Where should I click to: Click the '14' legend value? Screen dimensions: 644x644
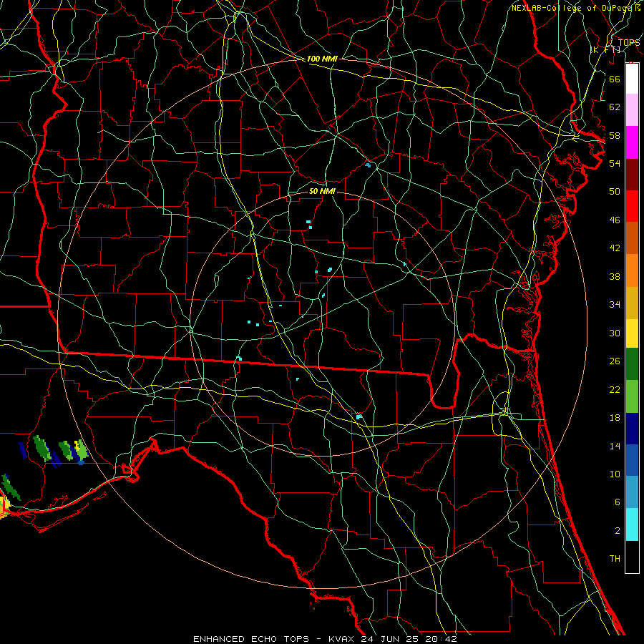coord(615,446)
